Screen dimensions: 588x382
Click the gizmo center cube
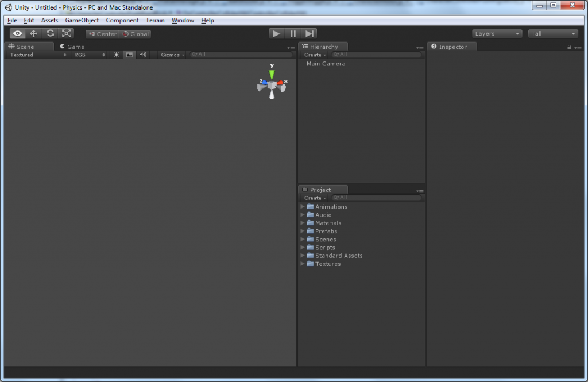click(x=272, y=86)
